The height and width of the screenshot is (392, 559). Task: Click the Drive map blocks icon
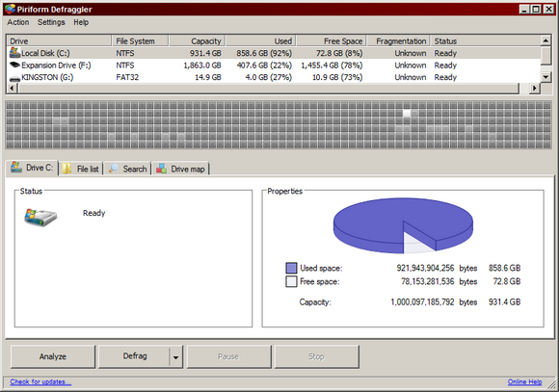(x=161, y=169)
